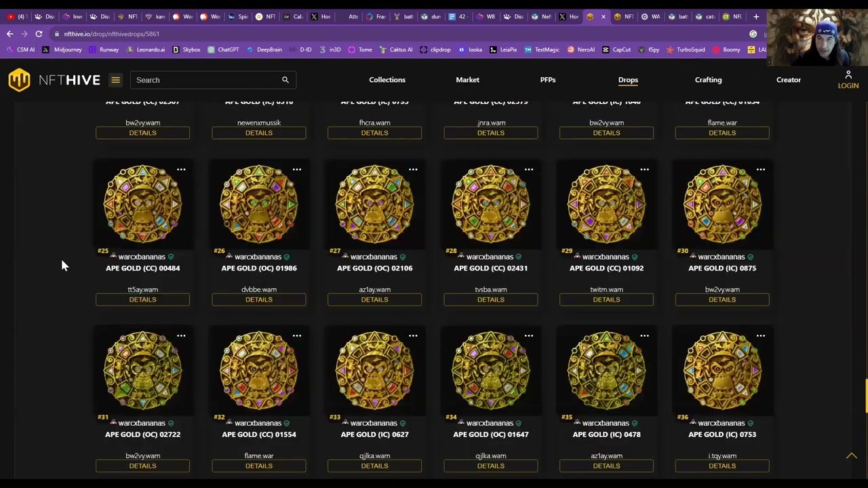Click owner tt5ay.wam on card #25
The width and height of the screenshot is (868, 488).
click(x=142, y=289)
